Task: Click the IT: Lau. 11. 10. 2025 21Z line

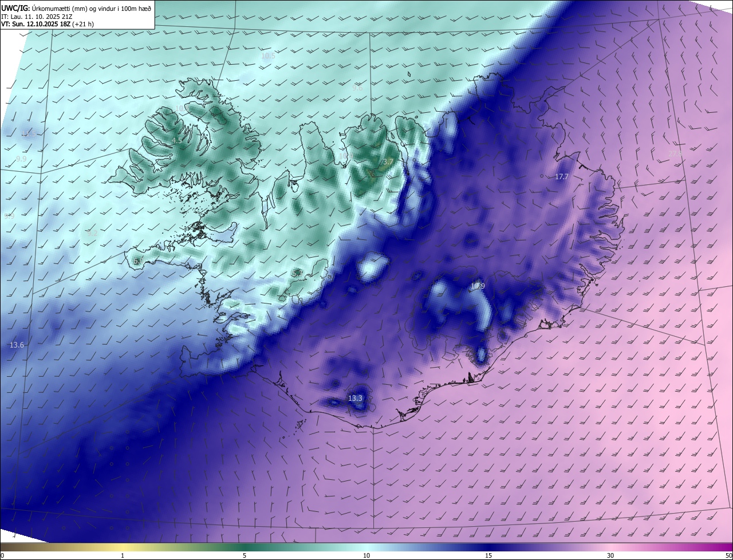Action: [37, 16]
